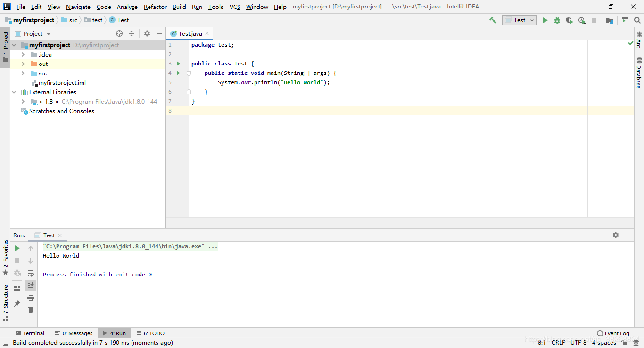Screen dimensions: 644x348
Task: Select the Test.java editor tab
Action: [x=190, y=33]
